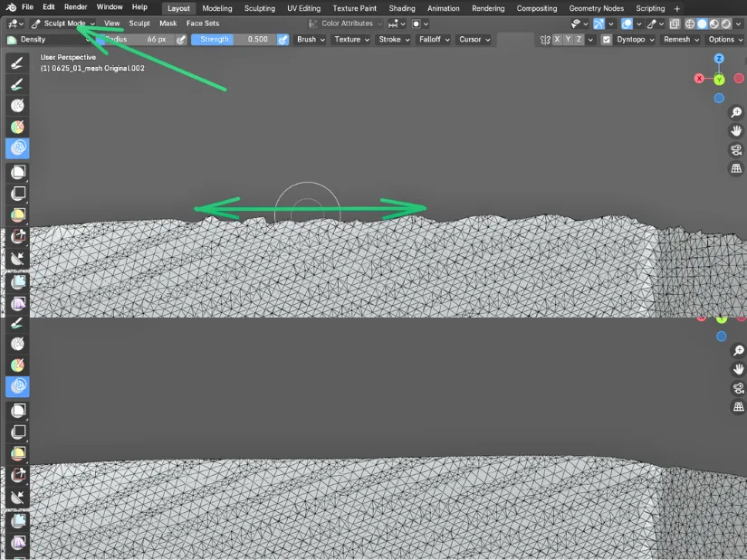This screenshot has width=747, height=560.
Task: Toggle the Dyntopo checkbox
Action: pos(606,40)
